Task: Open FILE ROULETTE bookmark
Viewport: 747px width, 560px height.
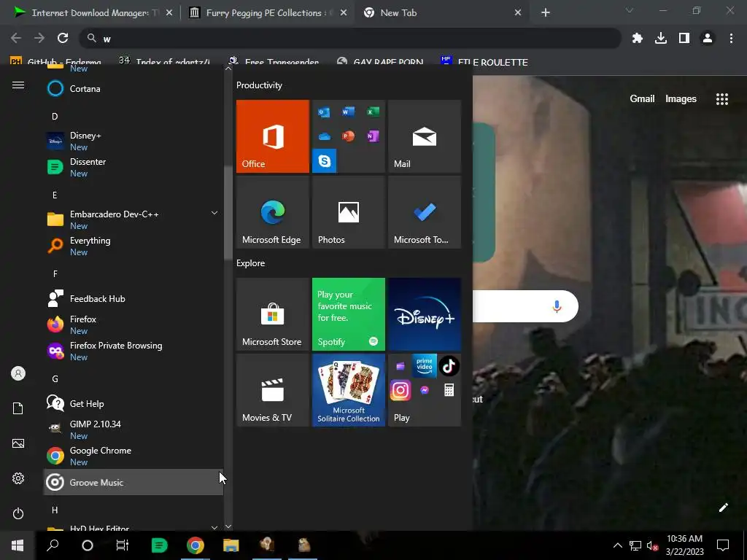Action: 484,61
